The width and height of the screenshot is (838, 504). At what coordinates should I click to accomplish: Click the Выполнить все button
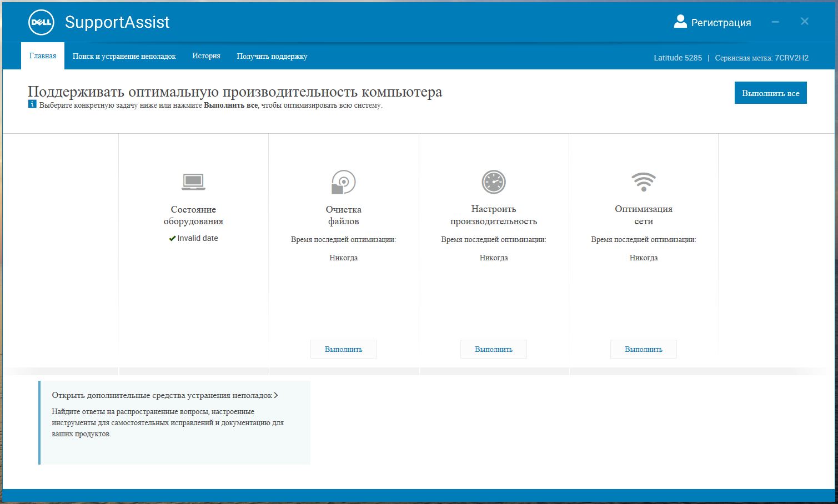pos(771,93)
